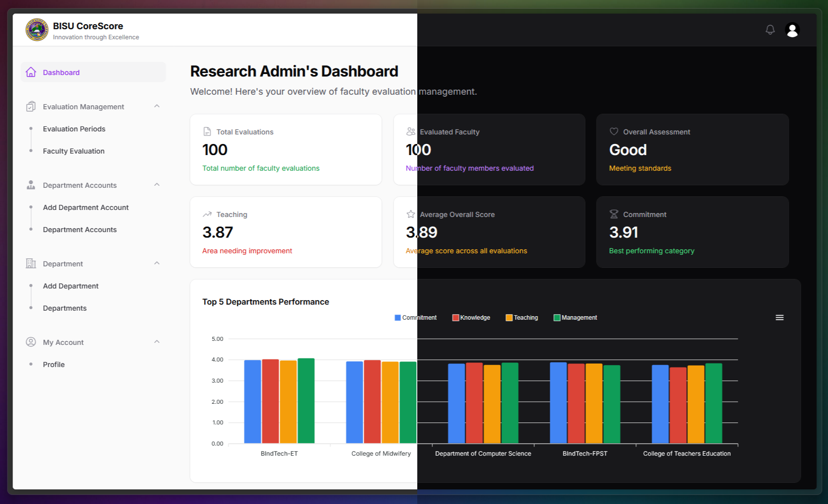The height and width of the screenshot is (504, 828).
Task: Click the trophy icon on the Commitment card
Action: 614,214
